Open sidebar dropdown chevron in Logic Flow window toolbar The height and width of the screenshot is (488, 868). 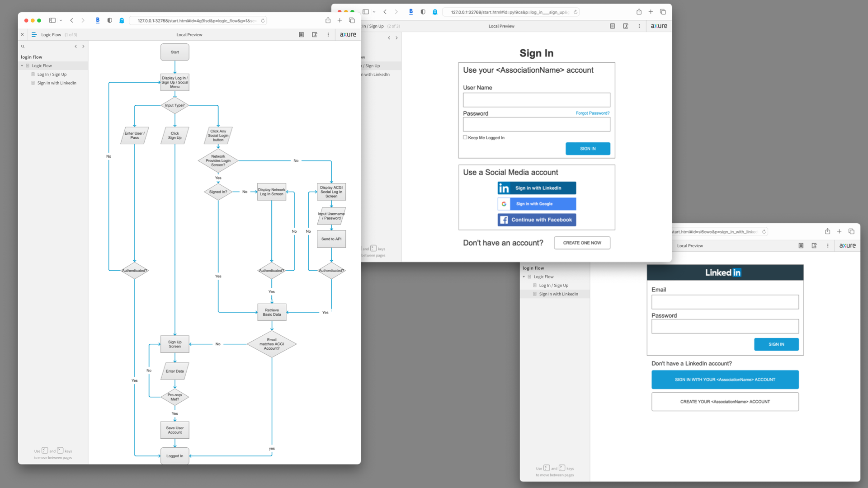click(61, 20)
